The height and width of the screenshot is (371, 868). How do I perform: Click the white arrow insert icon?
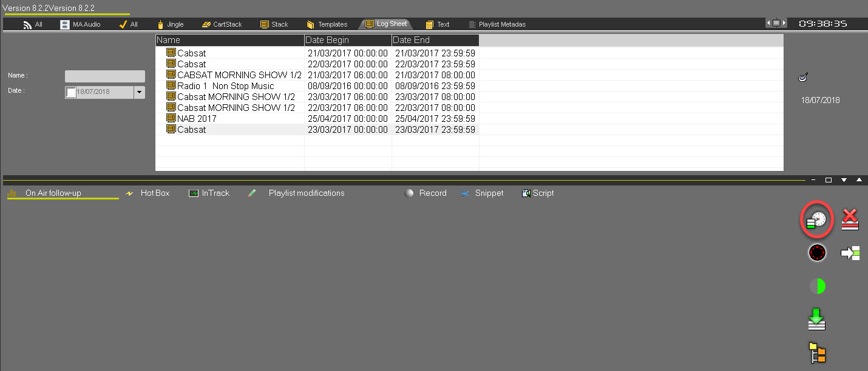tap(850, 253)
